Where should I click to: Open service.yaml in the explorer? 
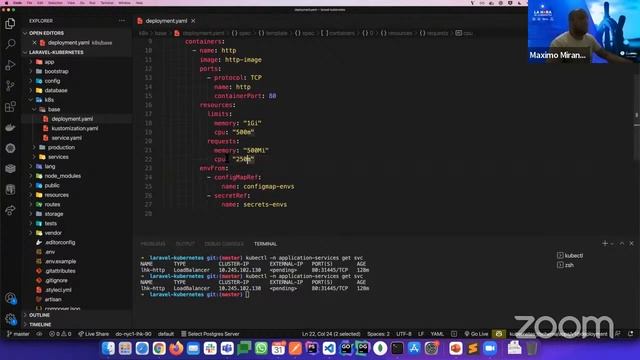pos(67,138)
